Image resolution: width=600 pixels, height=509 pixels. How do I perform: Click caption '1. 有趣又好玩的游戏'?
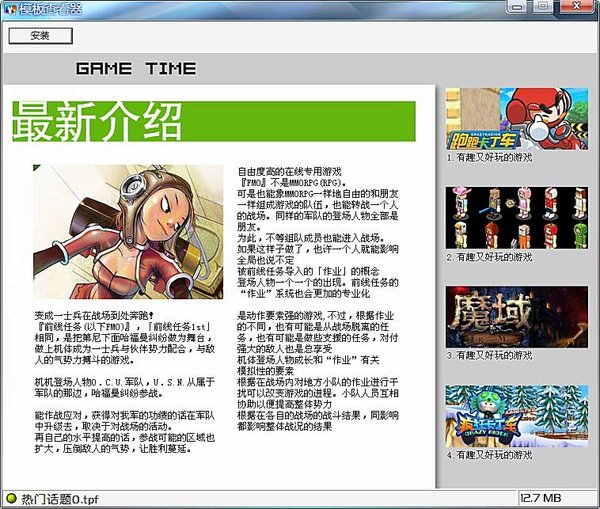click(489, 157)
